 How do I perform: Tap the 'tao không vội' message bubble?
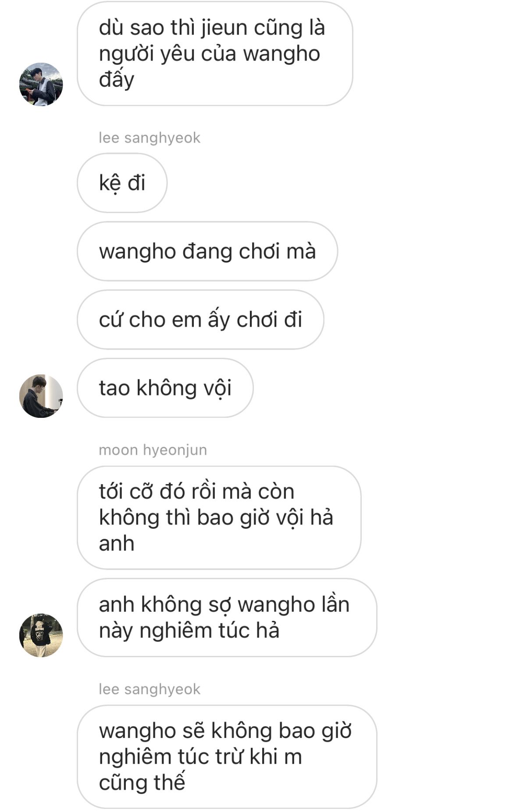click(165, 388)
